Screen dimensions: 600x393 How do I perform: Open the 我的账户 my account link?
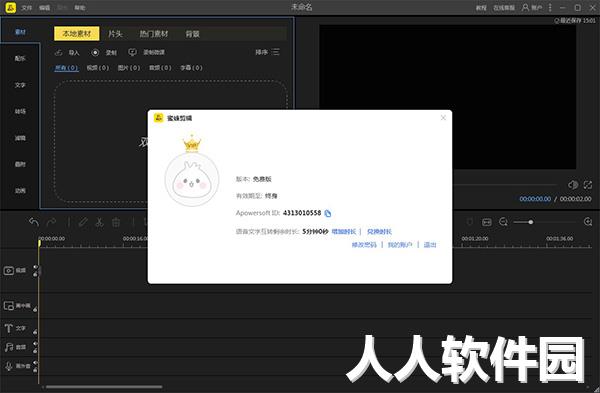coord(400,245)
